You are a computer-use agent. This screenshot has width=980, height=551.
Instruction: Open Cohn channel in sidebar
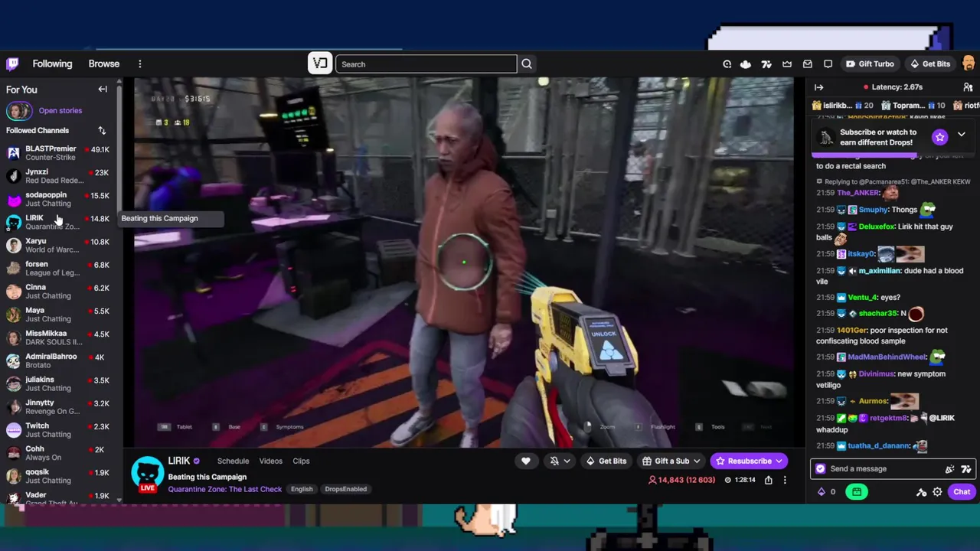[60, 453]
